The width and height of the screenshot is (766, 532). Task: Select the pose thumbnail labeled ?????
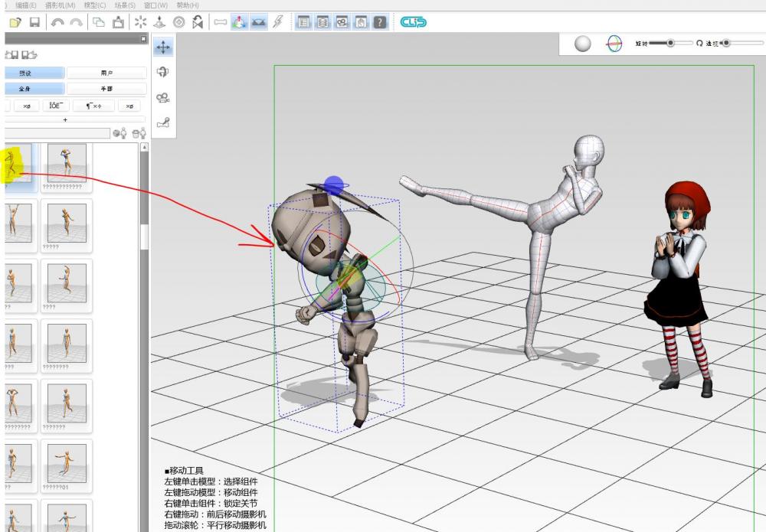point(67,226)
